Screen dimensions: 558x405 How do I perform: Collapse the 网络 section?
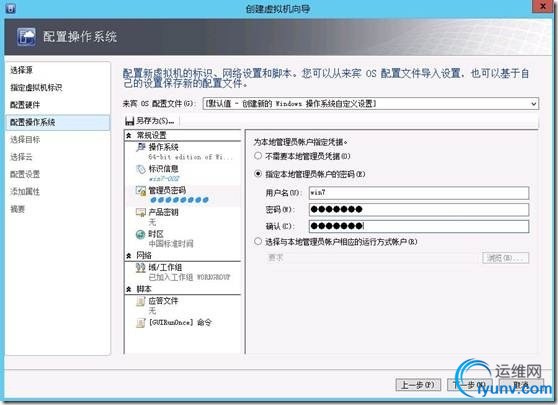(x=129, y=256)
